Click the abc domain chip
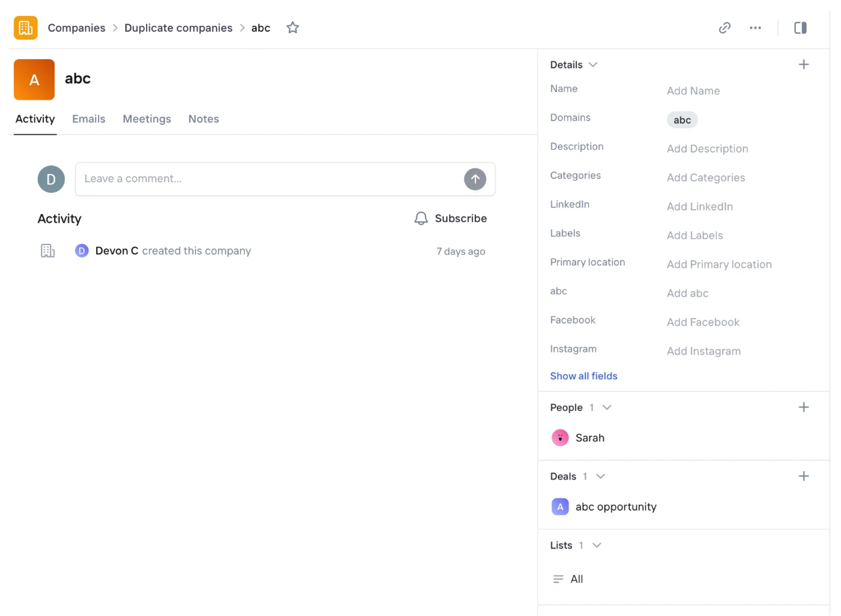 click(x=682, y=120)
